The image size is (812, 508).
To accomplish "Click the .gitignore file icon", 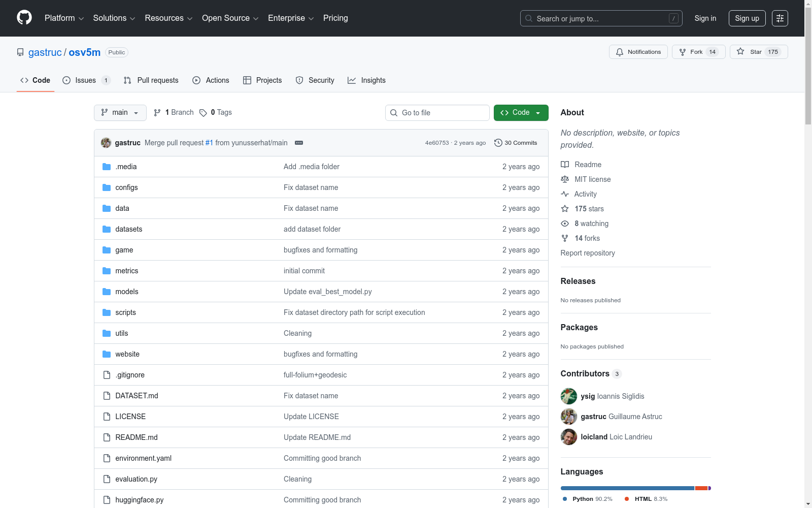I will pyautogui.click(x=107, y=375).
